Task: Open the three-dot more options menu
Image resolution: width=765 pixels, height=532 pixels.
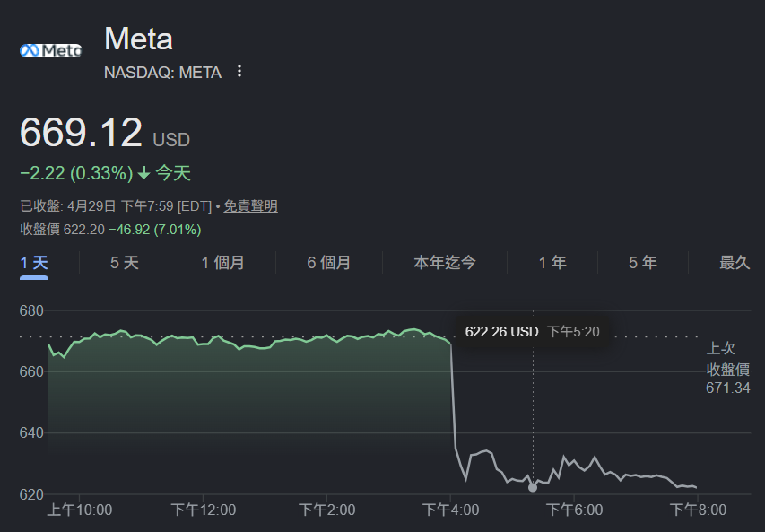Action: coord(239,71)
